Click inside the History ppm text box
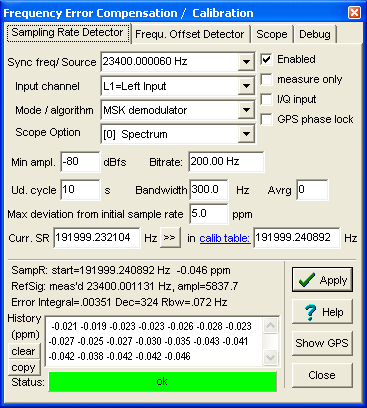This screenshot has height=408, width=367. (x=154, y=341)
